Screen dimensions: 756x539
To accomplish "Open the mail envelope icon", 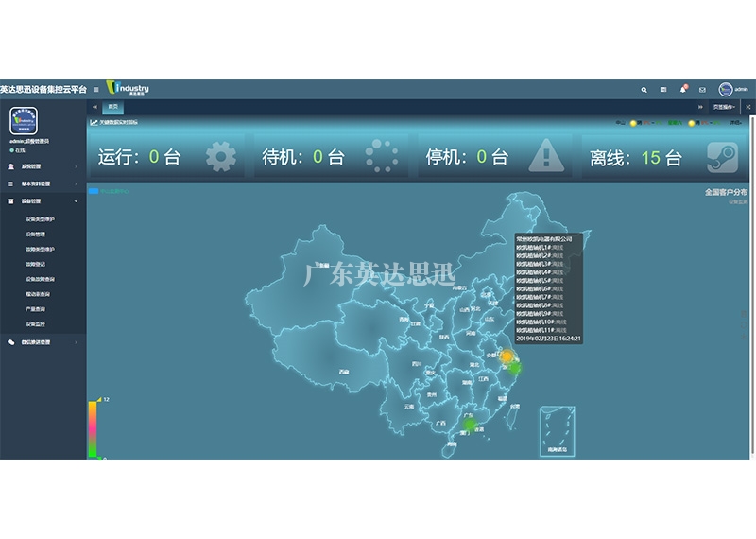I will tap(702, 90).
